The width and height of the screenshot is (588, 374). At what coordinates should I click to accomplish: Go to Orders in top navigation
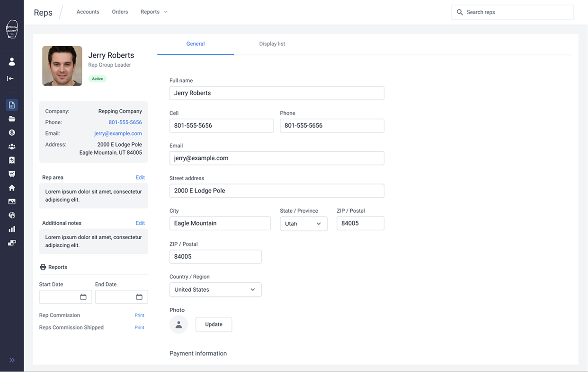120,12
